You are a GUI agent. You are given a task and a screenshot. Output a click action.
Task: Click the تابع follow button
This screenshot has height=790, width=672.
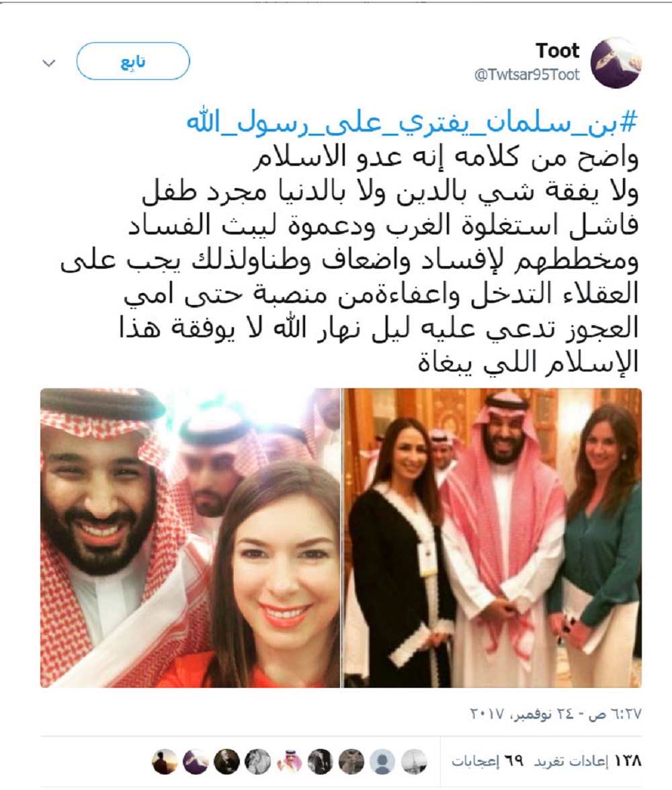(x=133, y=61)
